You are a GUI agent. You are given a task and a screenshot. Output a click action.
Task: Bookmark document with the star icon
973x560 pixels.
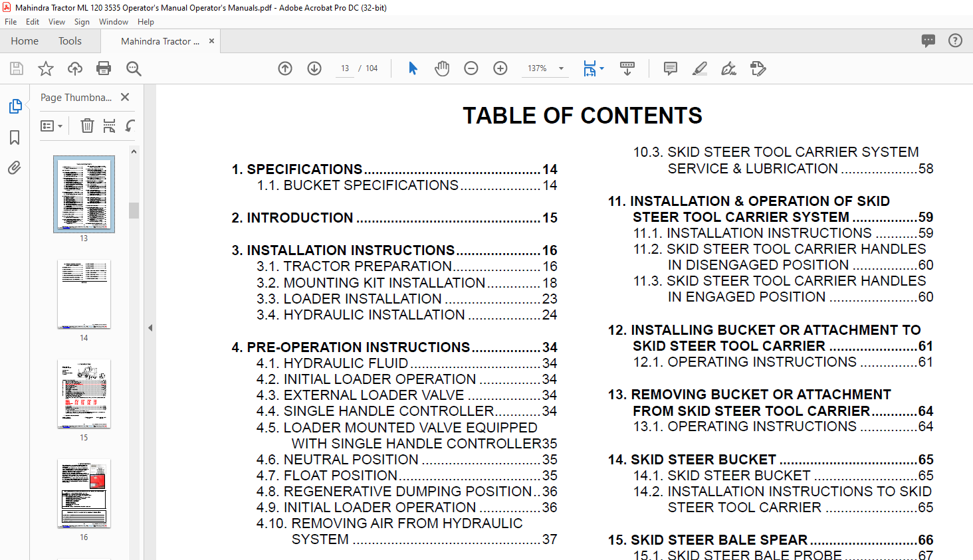(x=46, y=68)
